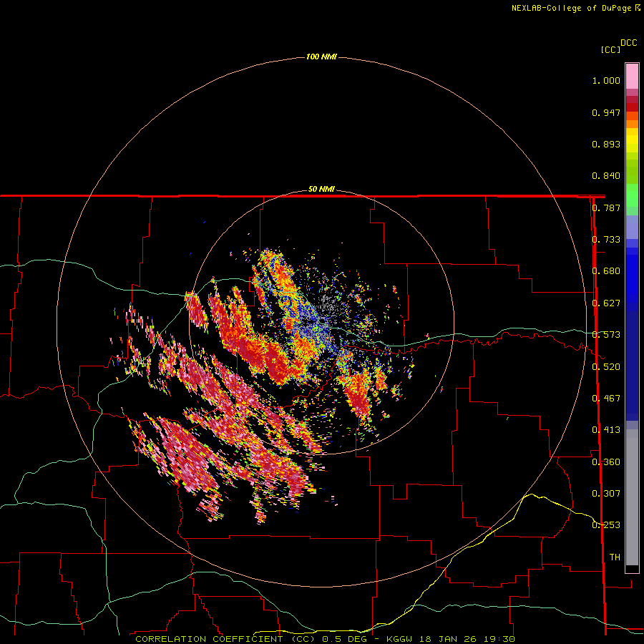Click the 0.467 scale value
644x644 pixels.
click(606, 399)
